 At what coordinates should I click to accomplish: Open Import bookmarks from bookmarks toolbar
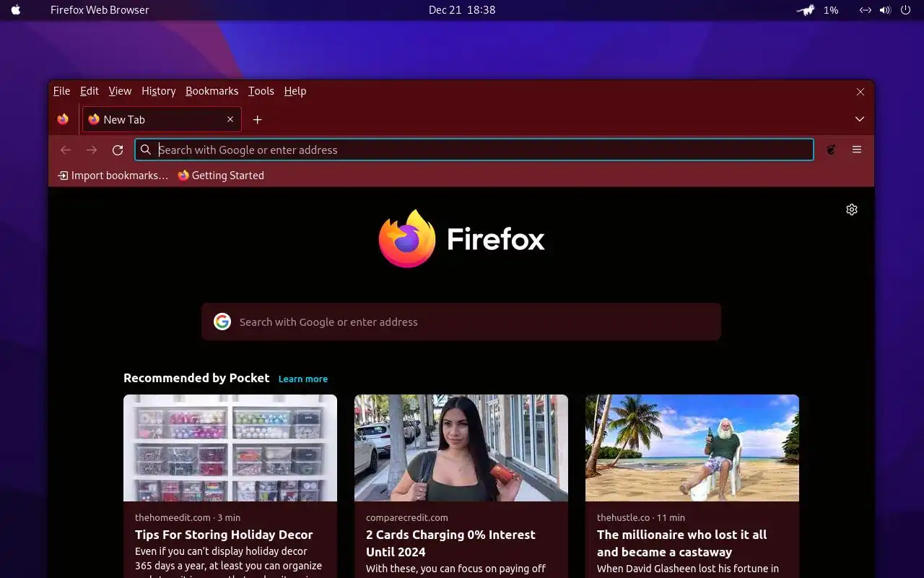113,176
